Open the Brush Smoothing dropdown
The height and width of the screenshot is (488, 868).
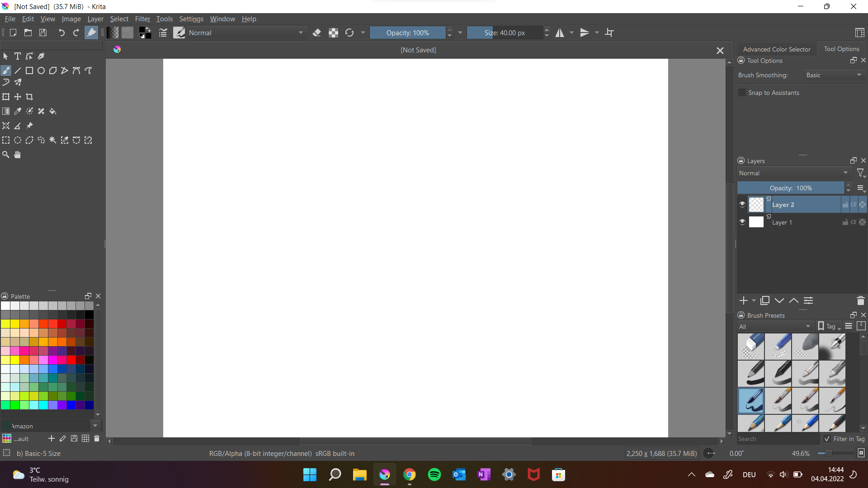coord(834,75)
